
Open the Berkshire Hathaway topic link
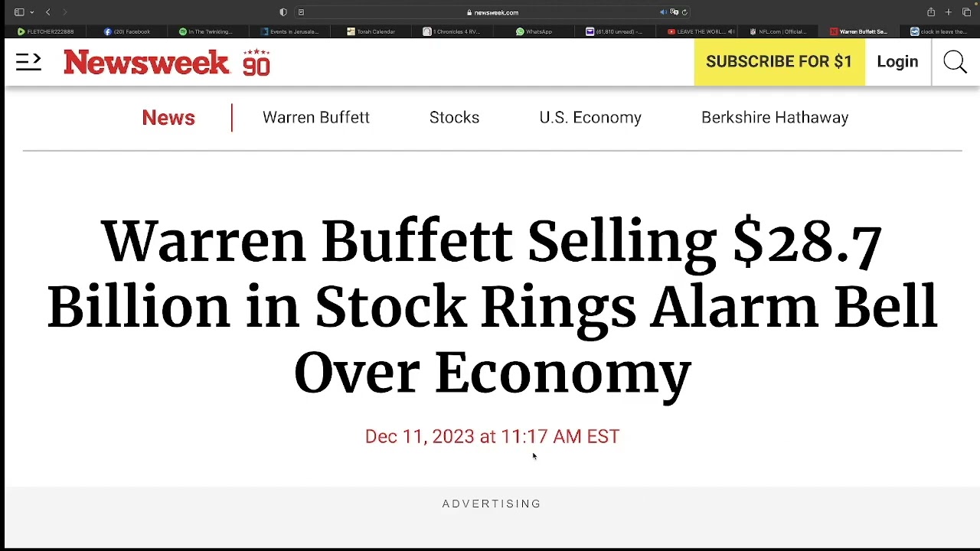click(x=774, y=118)
